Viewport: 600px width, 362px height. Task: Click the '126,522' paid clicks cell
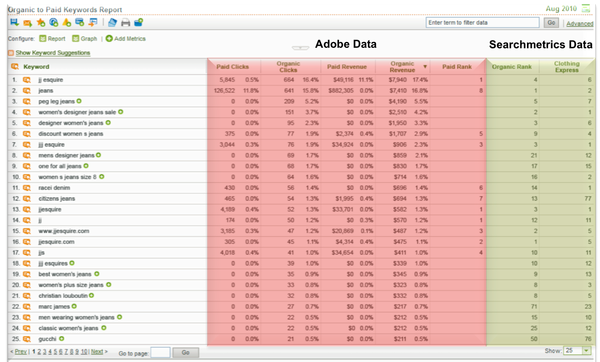click(x=224, y=91)
